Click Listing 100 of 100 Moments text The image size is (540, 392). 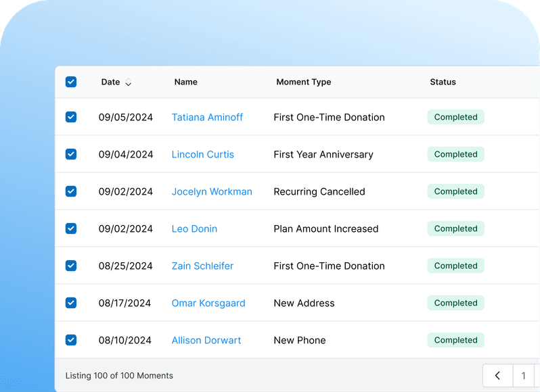point(119,376)
